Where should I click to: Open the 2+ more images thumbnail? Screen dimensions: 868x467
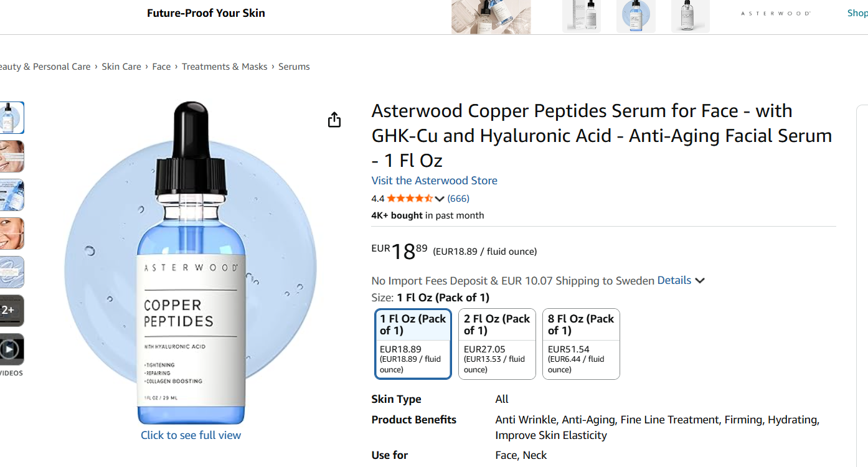pyautogui.click(x=11, y=311)
